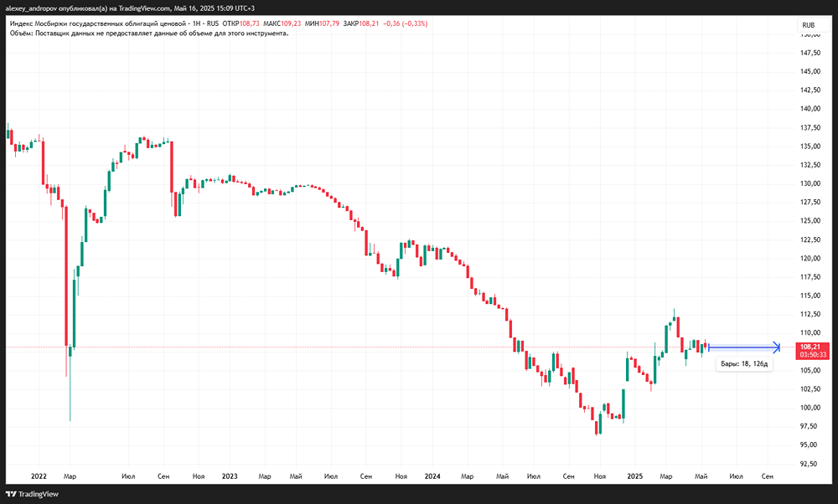This screenshot has width=838, height=504.
Task: Click the TradingView logo at the bottom
Action: click(32, 495)
